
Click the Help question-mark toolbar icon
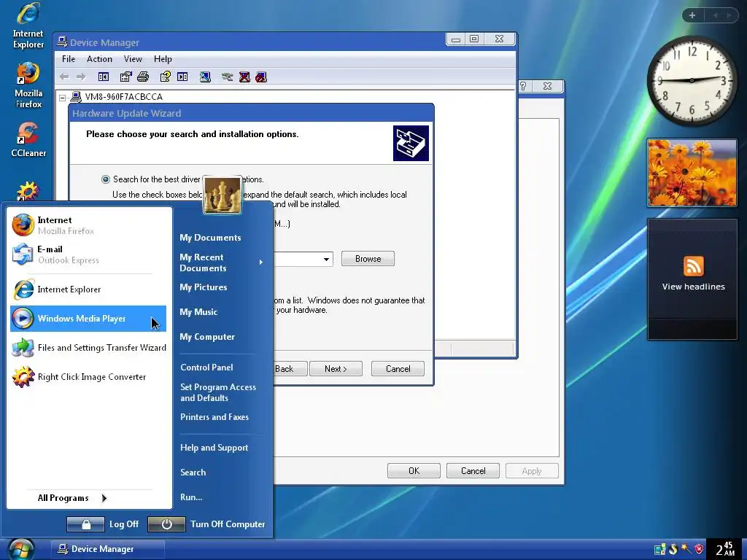166,77
